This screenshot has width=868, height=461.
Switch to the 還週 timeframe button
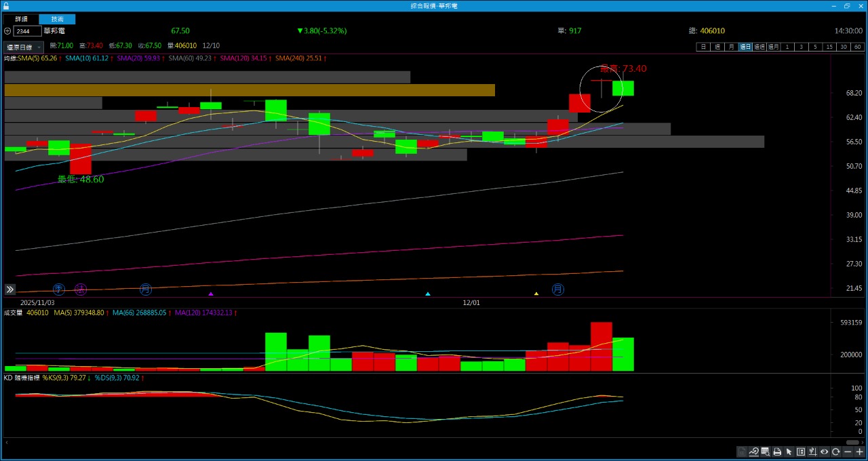tap(759, 47)
